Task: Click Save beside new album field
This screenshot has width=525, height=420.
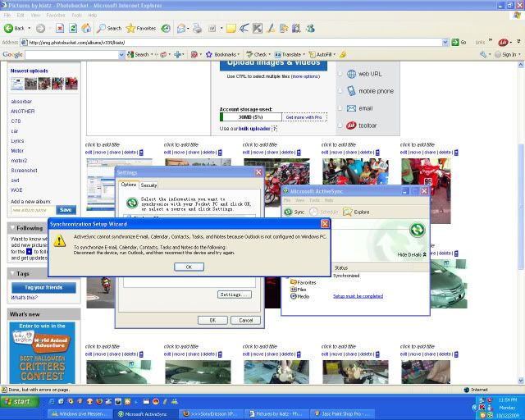Action: 66,210
